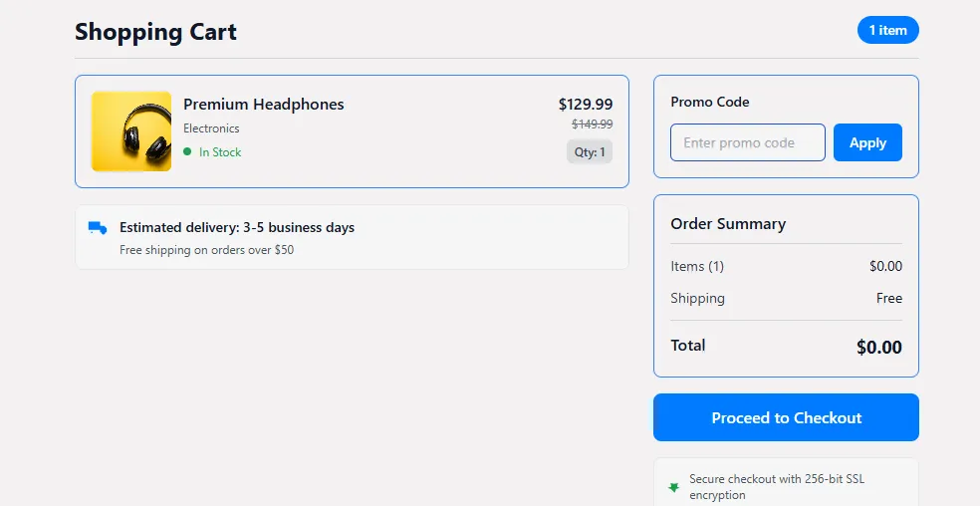980x506 pixels.
Task: Open the Premium Headphones product title
Action: 263,105
